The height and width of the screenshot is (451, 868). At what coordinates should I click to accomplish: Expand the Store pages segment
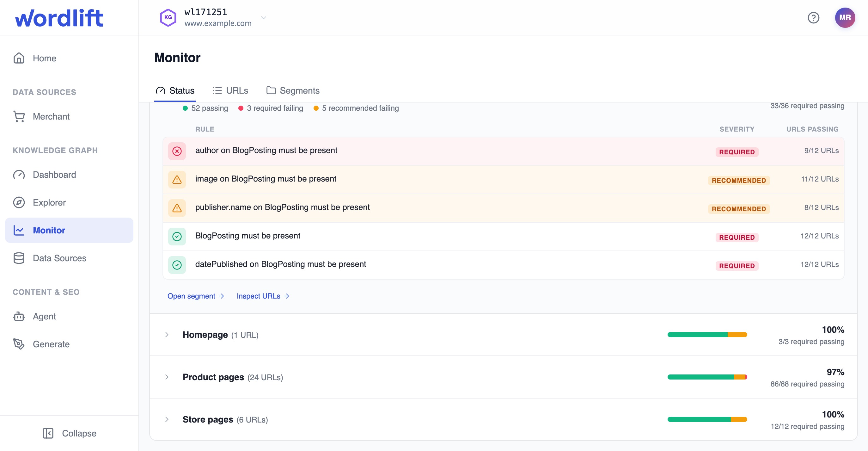coord(167,419)
